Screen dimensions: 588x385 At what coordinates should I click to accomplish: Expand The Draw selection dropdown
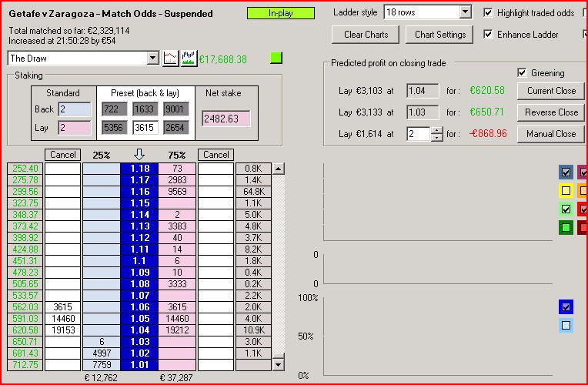(x=152, y=59)
